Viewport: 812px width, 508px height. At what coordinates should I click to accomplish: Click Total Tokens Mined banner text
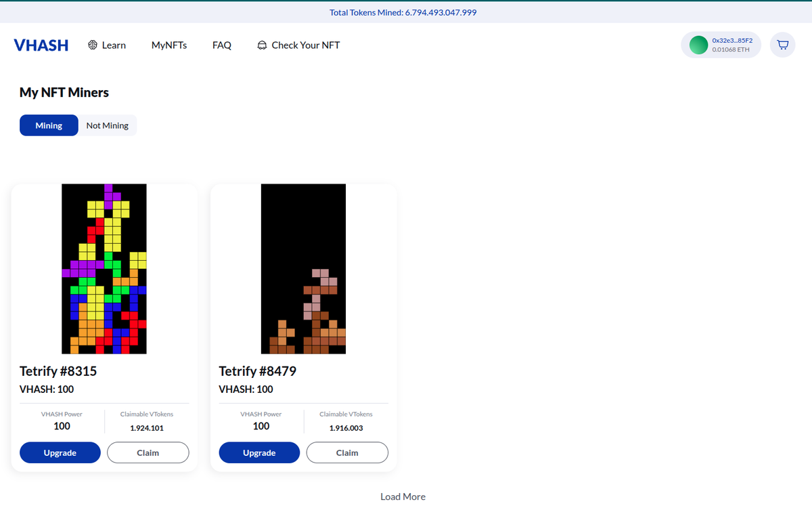click(x=403, y=12)
